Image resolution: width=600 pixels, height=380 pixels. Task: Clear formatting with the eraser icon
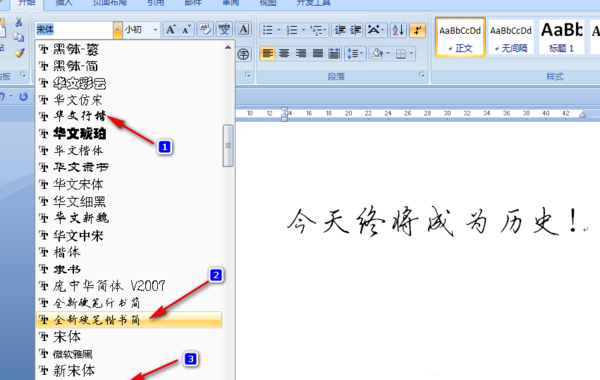(205, 29)
